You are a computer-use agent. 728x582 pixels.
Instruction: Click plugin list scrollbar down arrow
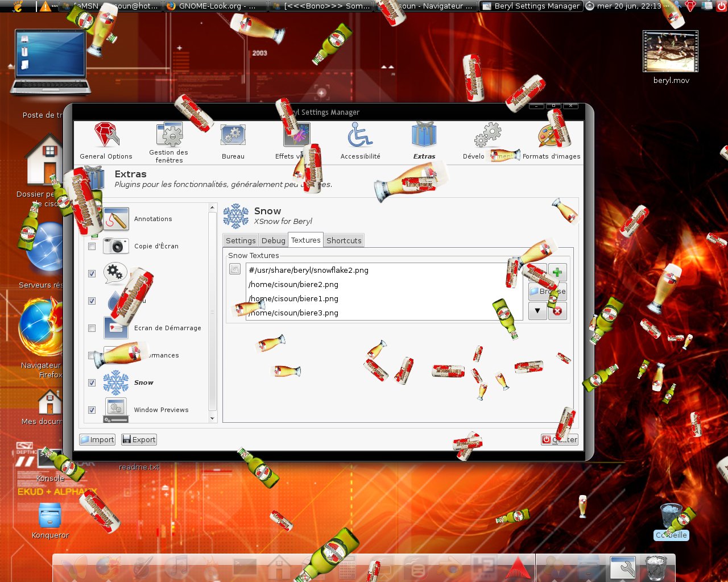[x=212, y=419]
